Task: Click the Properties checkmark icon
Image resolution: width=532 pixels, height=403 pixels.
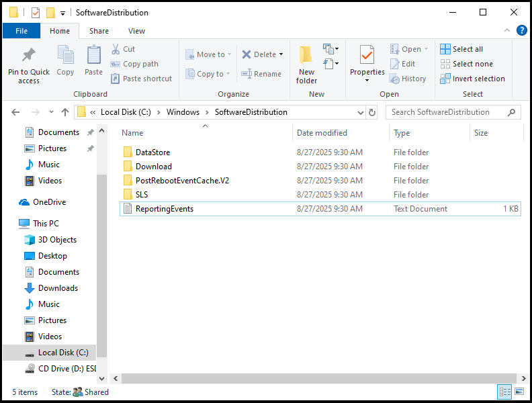Action: pos(367,55)
